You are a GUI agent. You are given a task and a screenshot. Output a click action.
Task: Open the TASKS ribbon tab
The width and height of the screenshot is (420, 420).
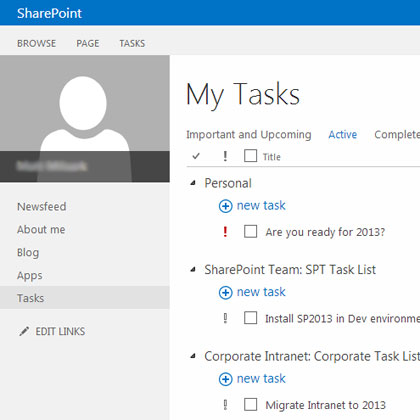[132, 43]
